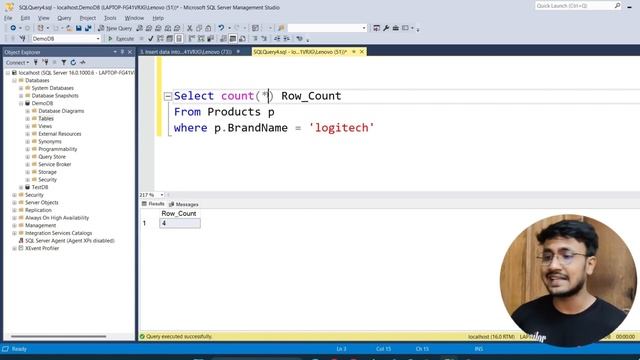Switch to the Results tab
Image resolution: width=640 pixels, height=360 pixels.
coord(153,204)
